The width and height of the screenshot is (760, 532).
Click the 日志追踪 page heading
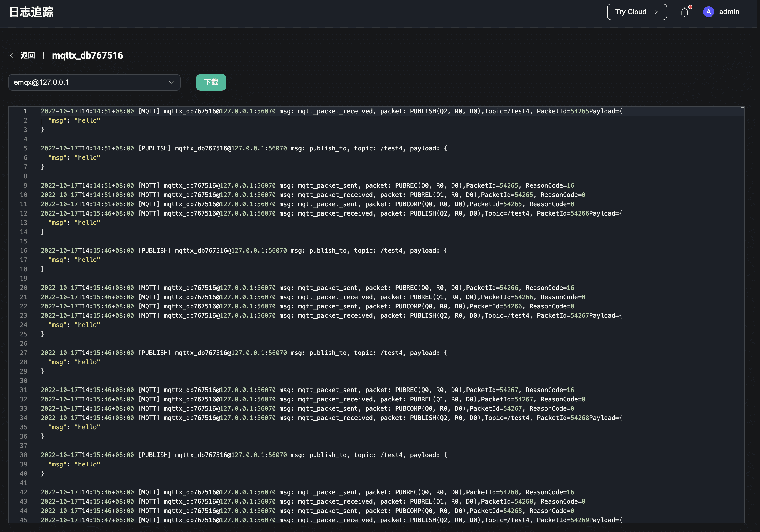31,12
